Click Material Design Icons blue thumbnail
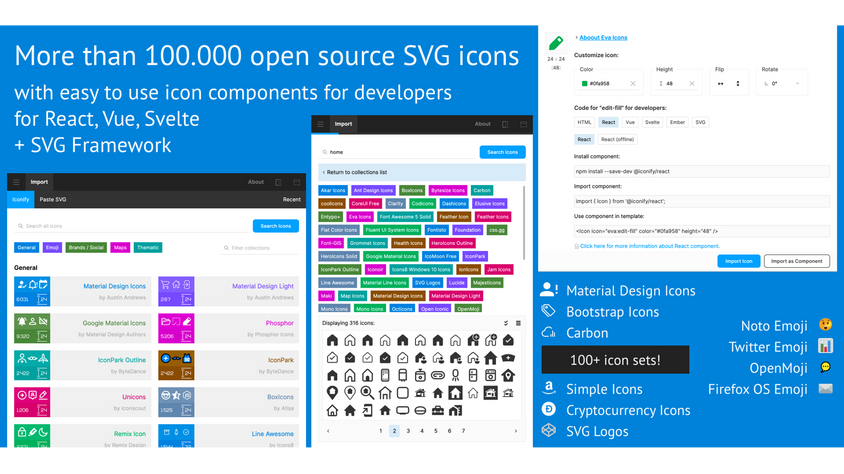The height and width of the screenshot is (474, 844). tap(32, 291)
